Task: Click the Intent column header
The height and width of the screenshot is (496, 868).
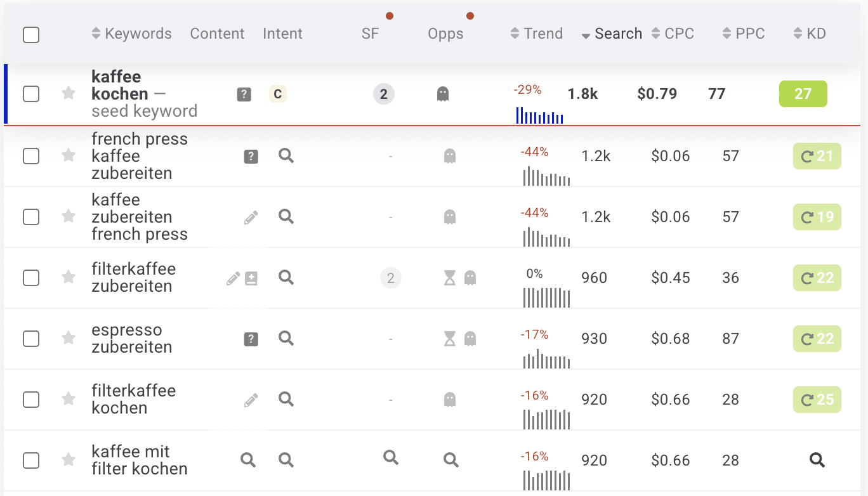Action: point(282,34)
